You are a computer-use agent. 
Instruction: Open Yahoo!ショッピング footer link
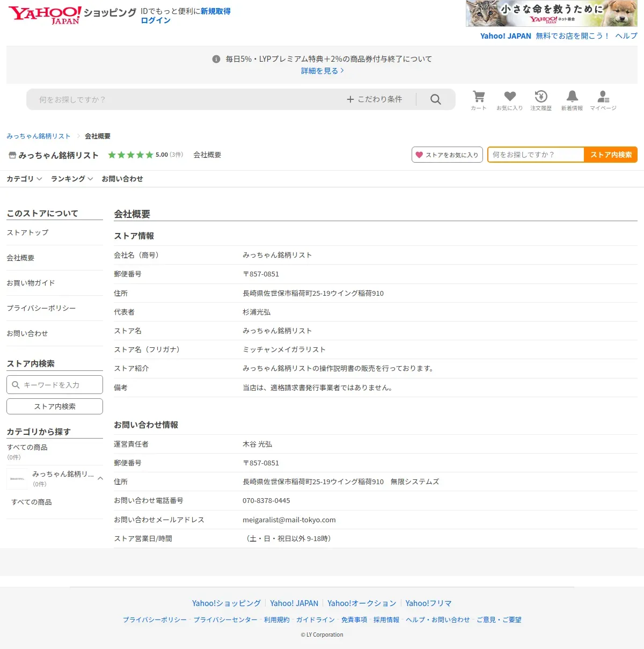(226, 603)
